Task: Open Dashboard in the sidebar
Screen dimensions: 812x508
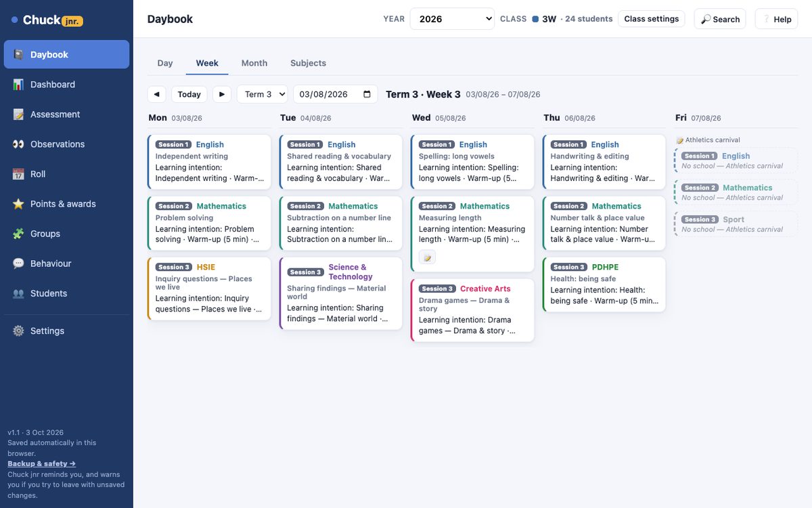Action: coord(66,84)
